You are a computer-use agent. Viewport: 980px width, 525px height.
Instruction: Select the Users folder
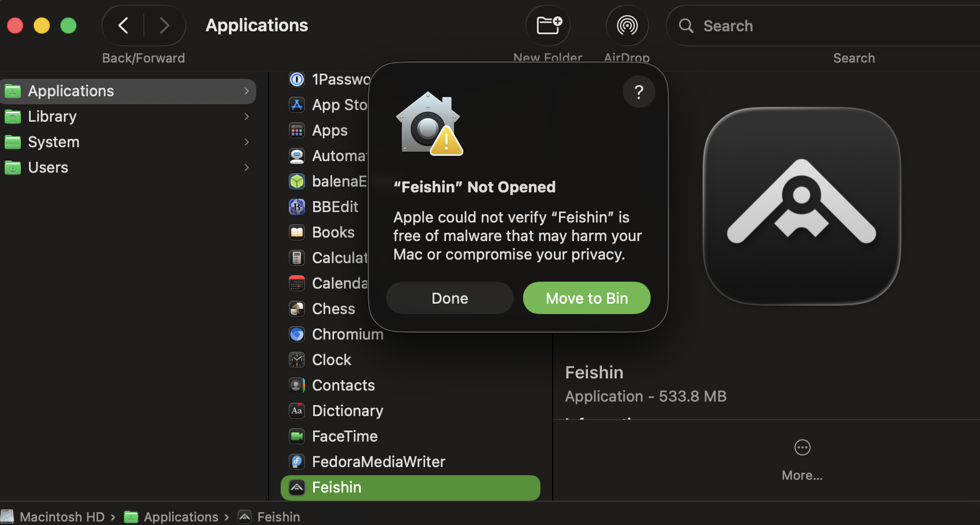pos(128,167)
